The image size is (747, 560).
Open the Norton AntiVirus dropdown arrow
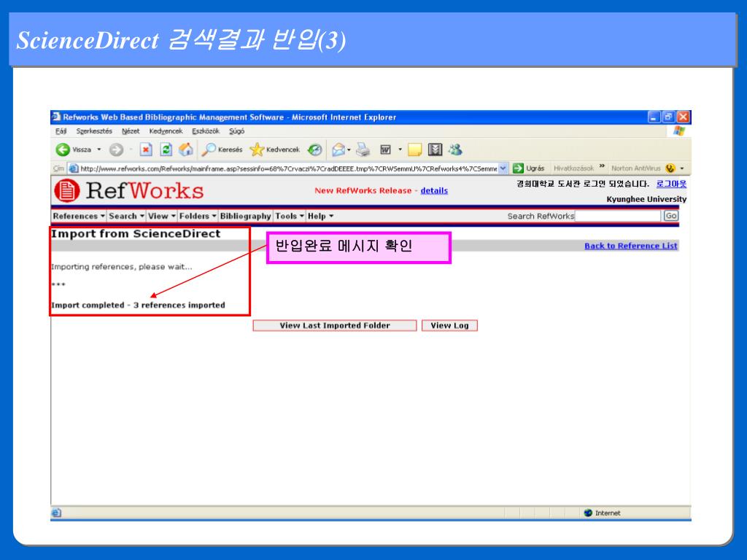coord(682,168)
